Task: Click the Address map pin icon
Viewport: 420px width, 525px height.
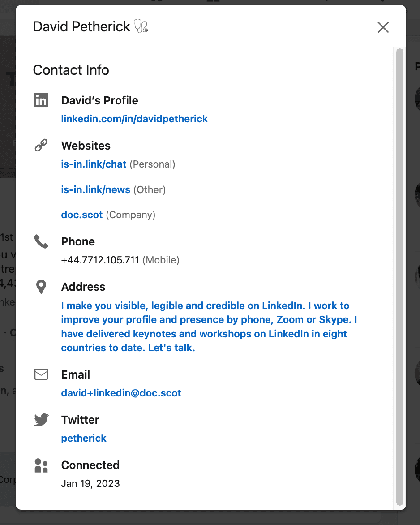Action: (x=41, y=287)
